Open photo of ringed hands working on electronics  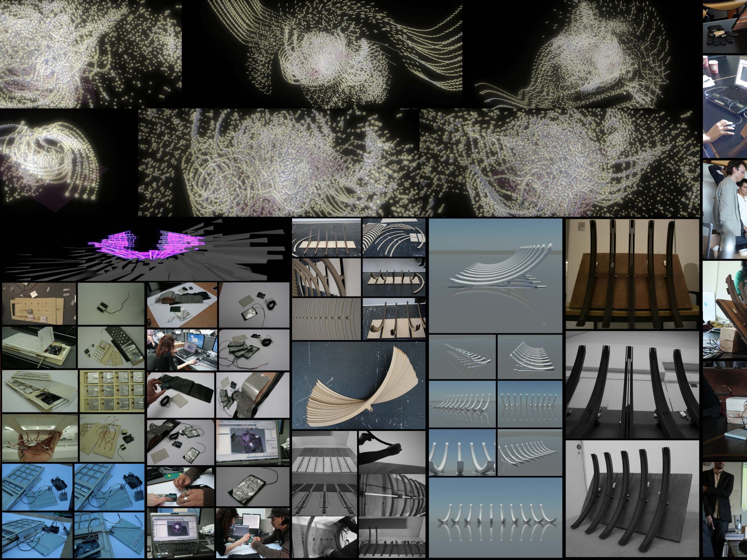pyautogui.click(x=181, y=487)
